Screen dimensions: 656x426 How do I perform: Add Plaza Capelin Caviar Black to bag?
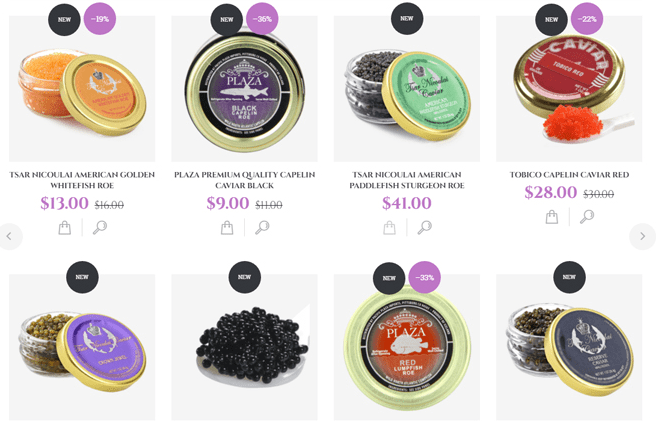227,228
